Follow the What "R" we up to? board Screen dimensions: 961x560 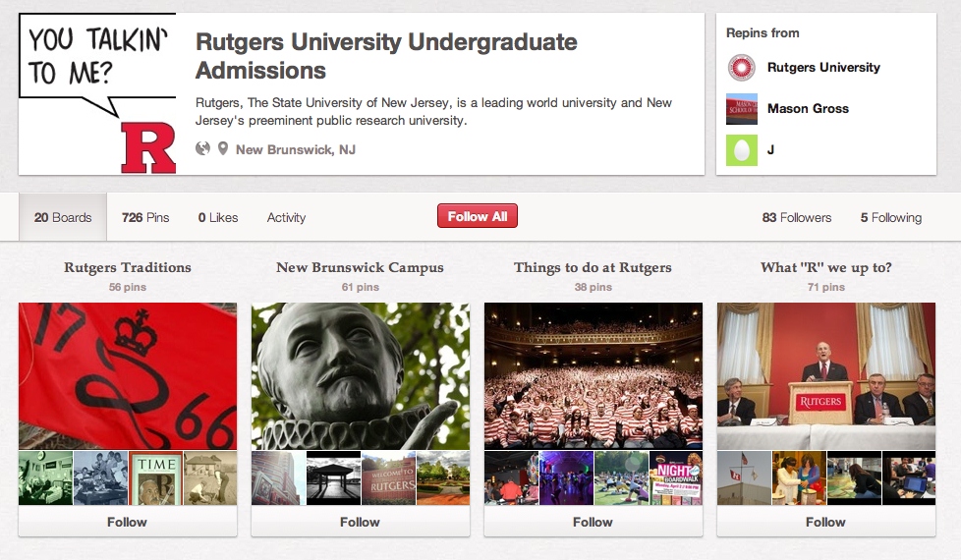click(x=826, y=522)
